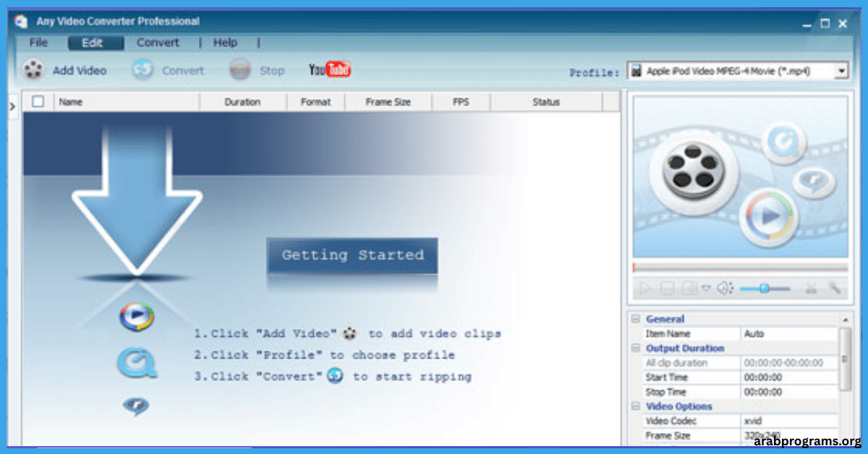Click the Start Time value field
The width and height of the screenshot is (868, 454).
[791, 377]
